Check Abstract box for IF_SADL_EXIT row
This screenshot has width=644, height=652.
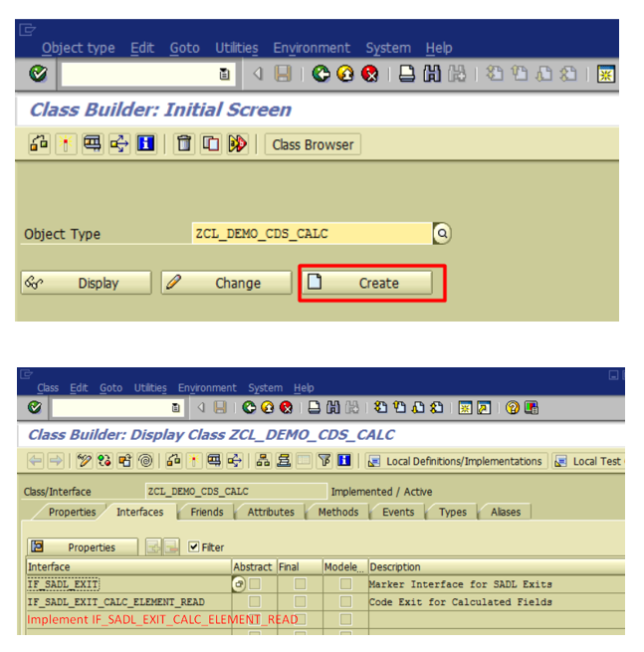pyautogui.click(x=255, y=583)
